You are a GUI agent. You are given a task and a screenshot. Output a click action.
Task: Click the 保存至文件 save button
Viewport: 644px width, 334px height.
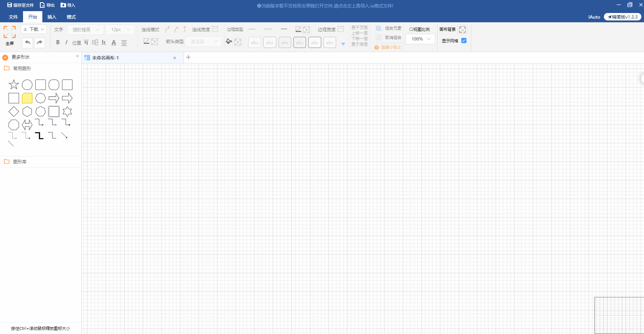pos(20,5)
